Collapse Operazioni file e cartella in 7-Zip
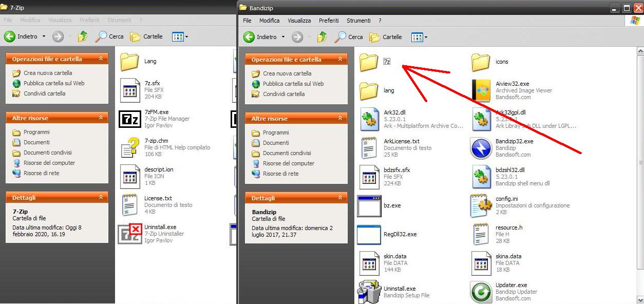644x304 pixels. (101, 59)
